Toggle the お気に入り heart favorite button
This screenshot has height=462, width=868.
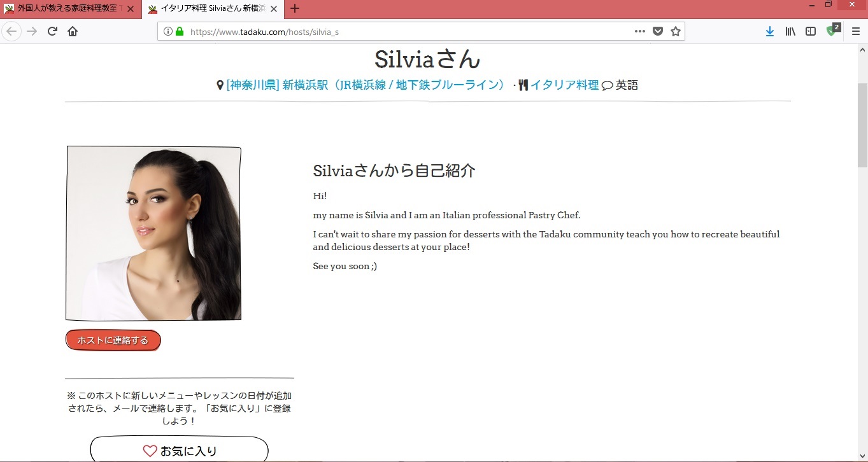click(179, 451)
